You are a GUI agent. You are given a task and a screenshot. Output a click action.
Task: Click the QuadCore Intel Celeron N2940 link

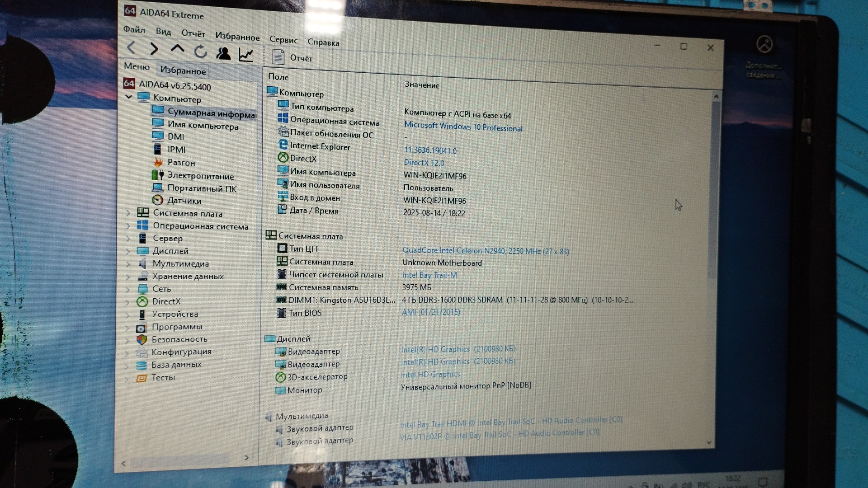point(486,251)
